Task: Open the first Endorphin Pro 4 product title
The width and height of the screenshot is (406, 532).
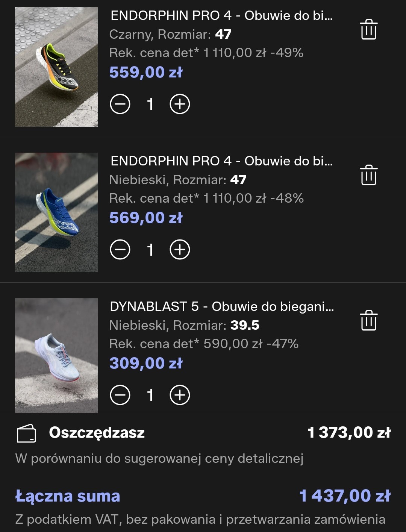Action: pyautogui.click(x=221, y=15)
